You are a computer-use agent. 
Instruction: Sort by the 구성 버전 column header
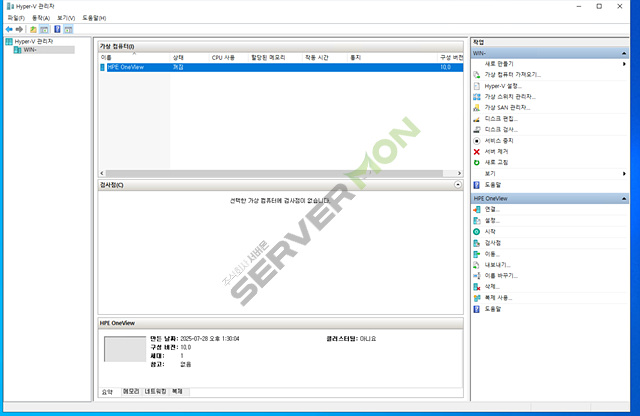(x=451, y=58)
